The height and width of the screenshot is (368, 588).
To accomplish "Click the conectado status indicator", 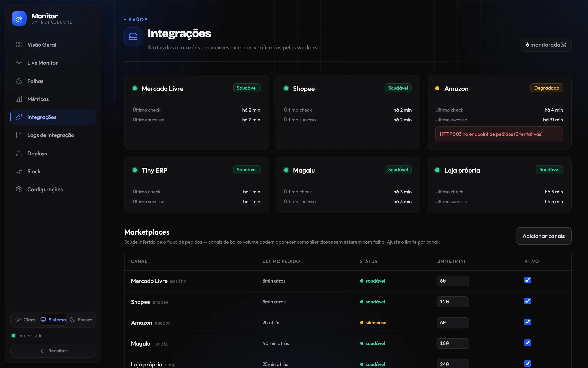I will pyautogui.click(x=27, y=336).
